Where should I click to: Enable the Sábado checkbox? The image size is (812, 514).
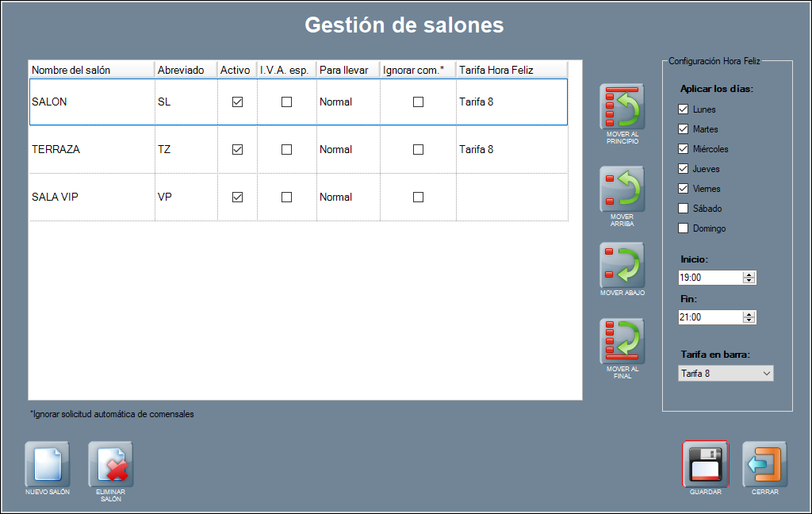684,209
